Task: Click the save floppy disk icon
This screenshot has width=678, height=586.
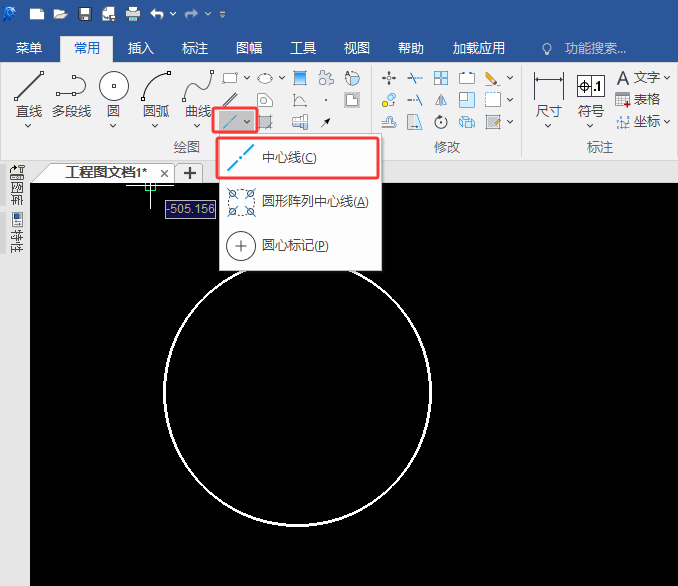Action: [85, 14]
